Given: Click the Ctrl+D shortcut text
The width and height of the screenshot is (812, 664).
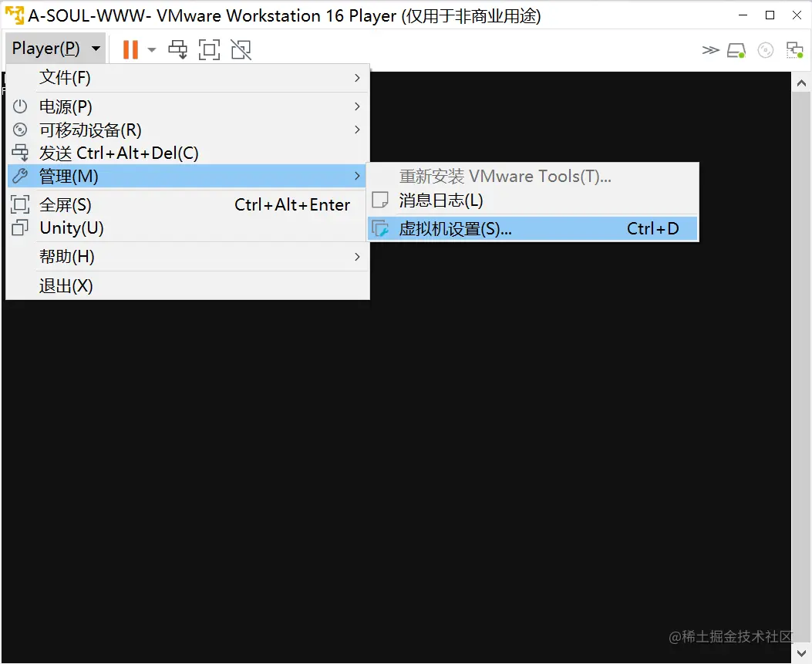Looking at the screenshot, I should point(652,228).
